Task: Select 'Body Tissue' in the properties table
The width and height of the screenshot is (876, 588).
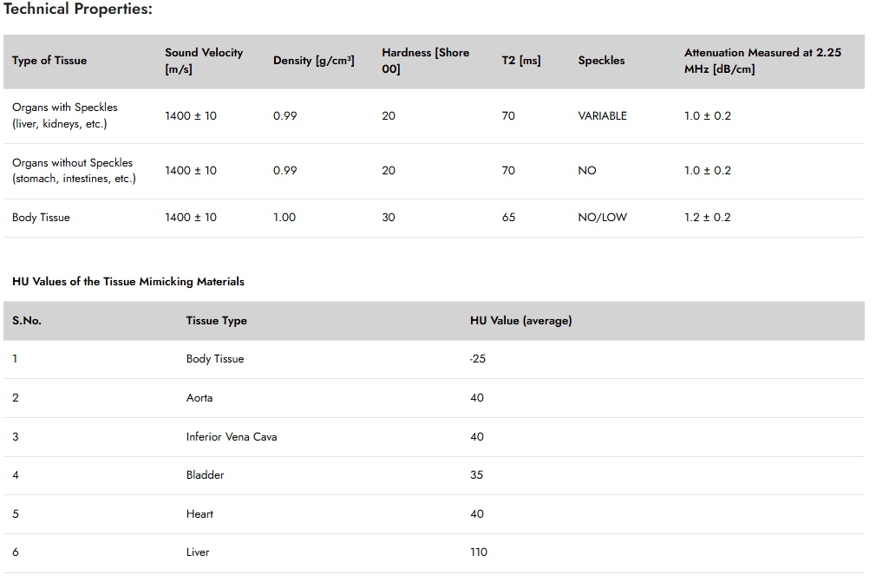Action: [41, 217]
